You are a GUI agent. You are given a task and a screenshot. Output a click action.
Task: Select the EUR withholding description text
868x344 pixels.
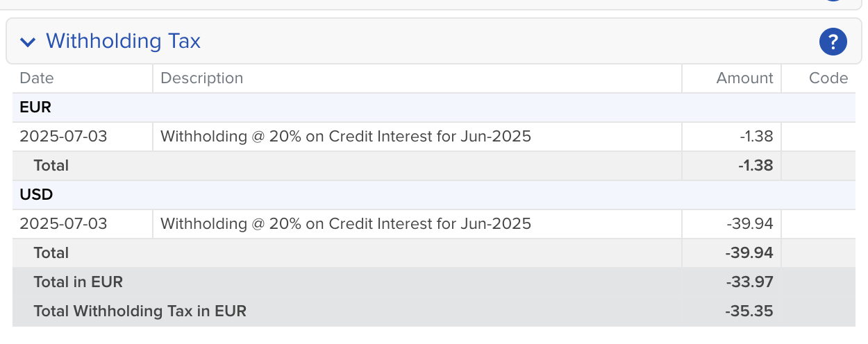tap(346, 137)
